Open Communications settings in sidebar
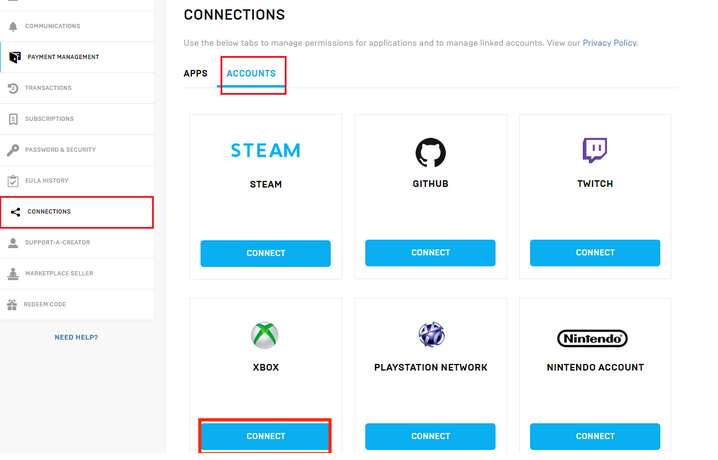The width and height of the screenshot is (718, 460). coord(77,26)
